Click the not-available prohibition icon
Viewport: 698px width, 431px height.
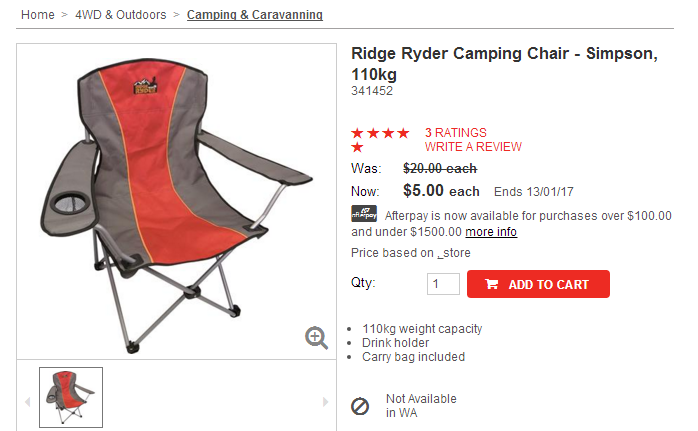click(360, 406)
